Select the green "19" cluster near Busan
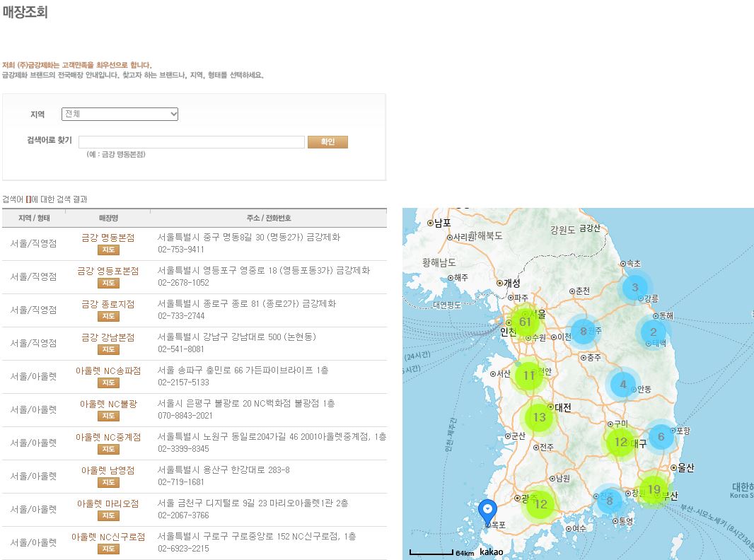 tap(654, 488)
